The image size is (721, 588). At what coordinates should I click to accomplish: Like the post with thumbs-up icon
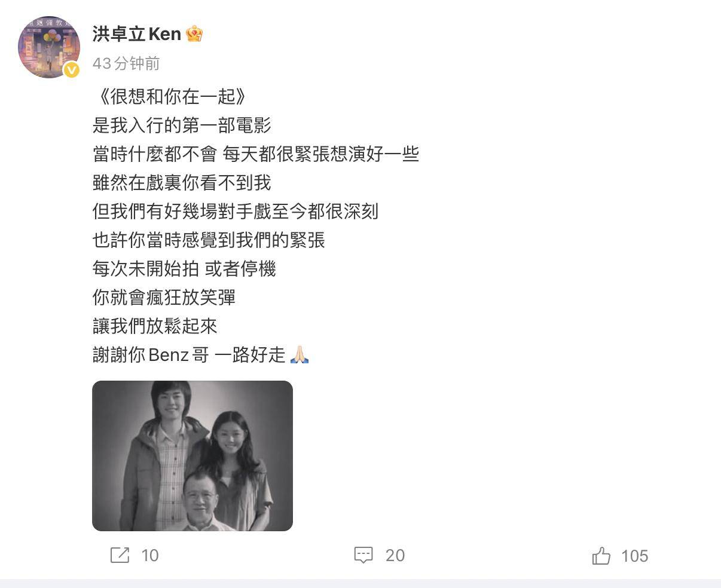point(601,556)
